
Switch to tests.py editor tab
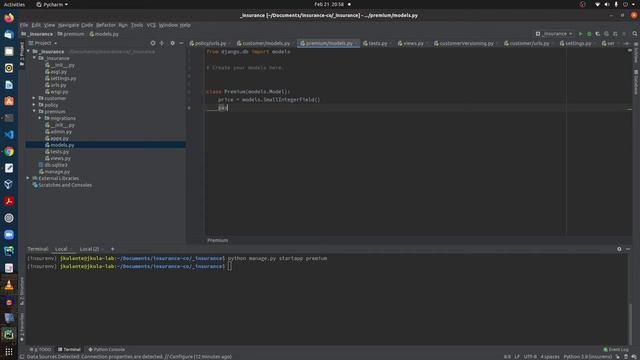[x=377, y=43]
